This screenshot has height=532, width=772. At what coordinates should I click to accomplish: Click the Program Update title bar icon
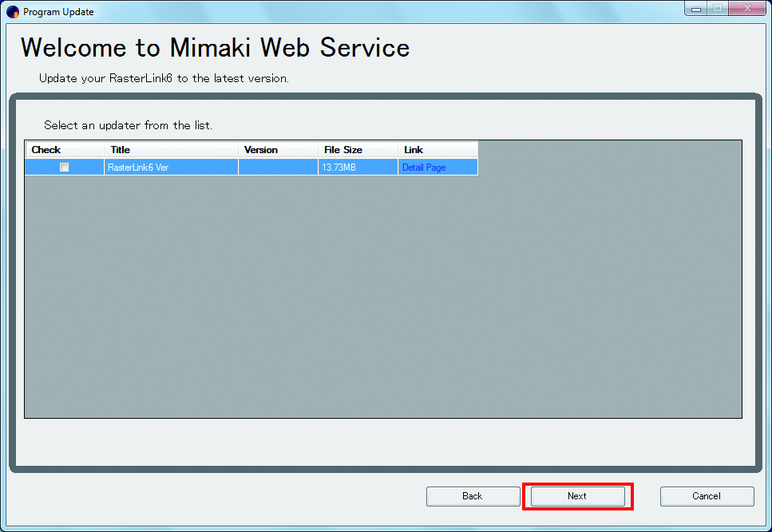point(12,12)
